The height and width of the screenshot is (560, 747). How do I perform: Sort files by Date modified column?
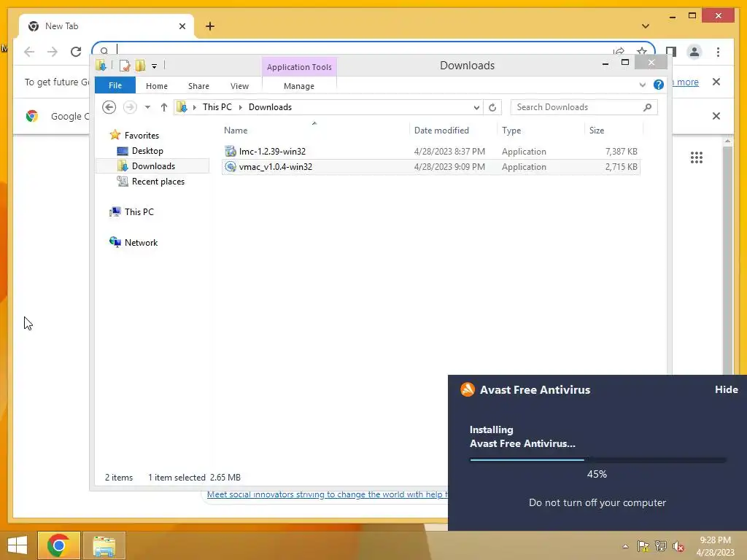[441, 130]
